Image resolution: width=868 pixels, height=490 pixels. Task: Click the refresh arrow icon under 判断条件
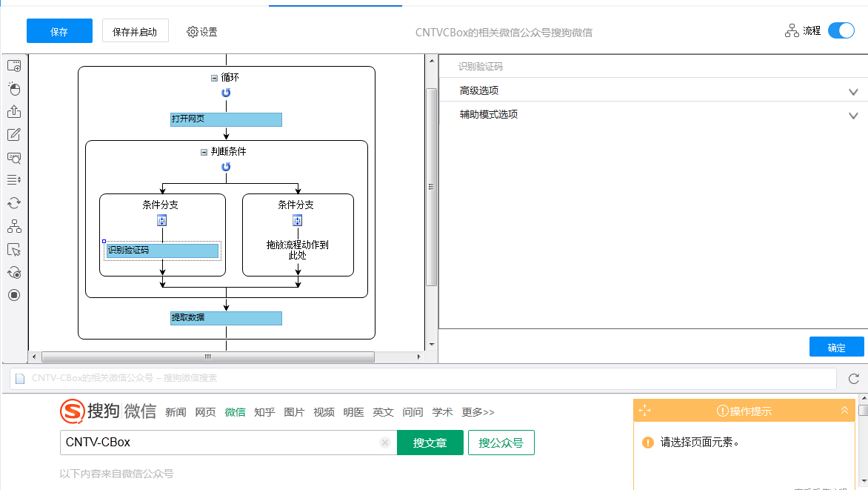[226, 166]
